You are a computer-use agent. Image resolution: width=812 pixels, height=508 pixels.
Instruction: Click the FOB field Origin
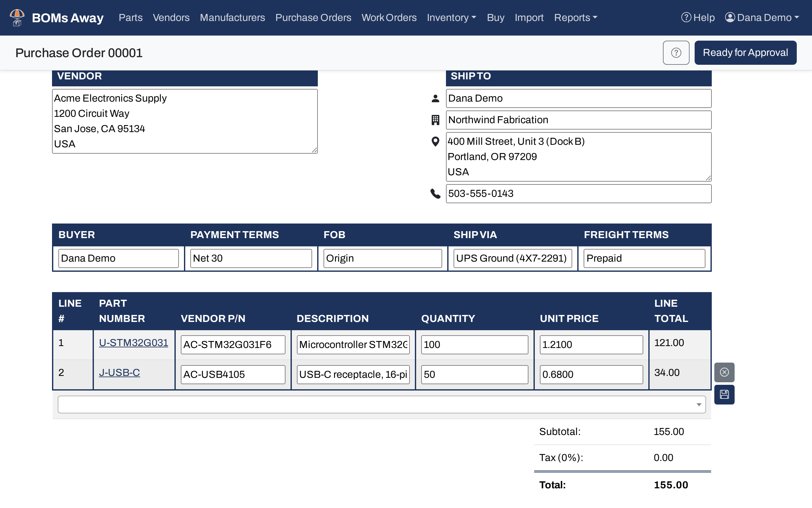tap(383, 258)
